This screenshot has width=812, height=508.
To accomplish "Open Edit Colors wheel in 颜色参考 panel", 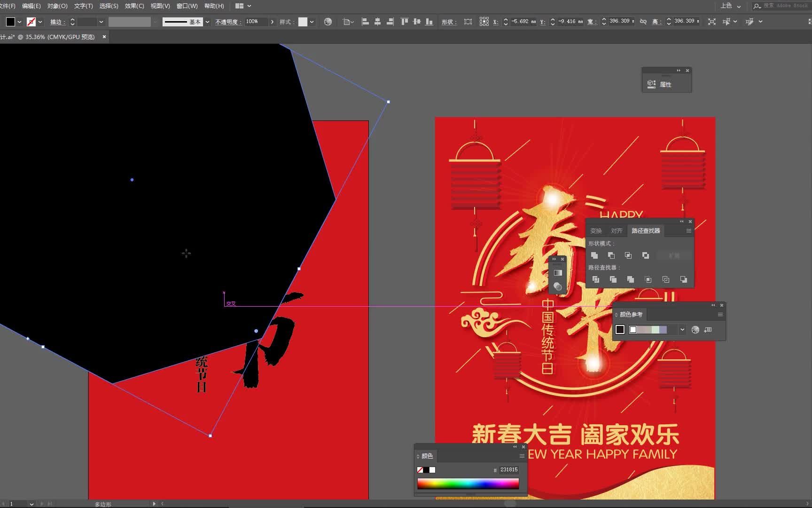I will [x=695, y=330].
